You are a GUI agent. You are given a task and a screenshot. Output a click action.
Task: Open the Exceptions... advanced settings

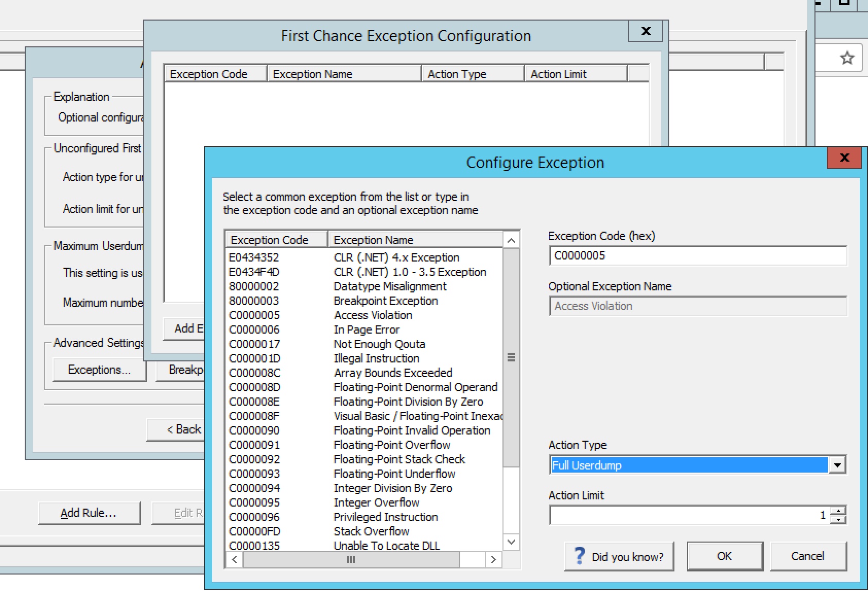[99, 370]
